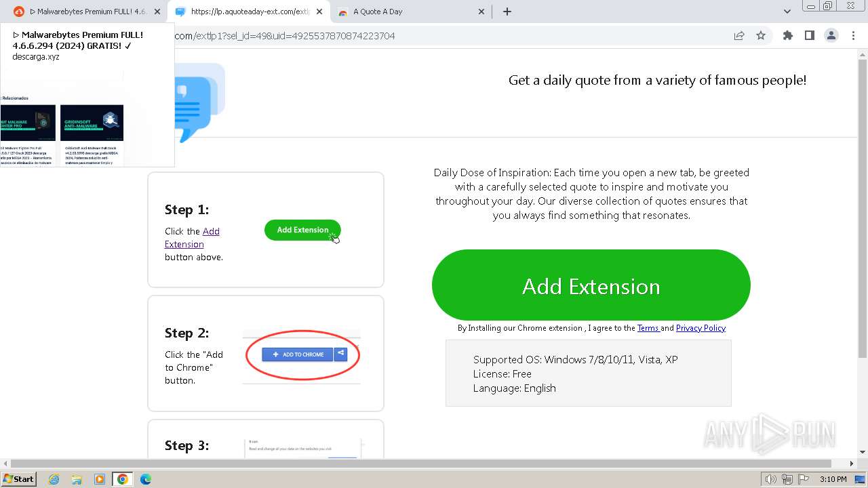Click the Step 3 screenshot image
868x488 pixels.
pos(302,448)
